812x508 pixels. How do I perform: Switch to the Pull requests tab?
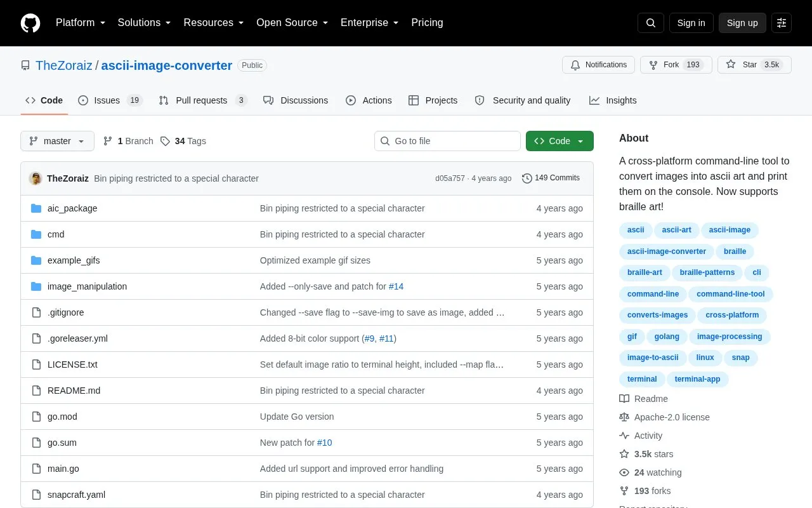point(203,100)
